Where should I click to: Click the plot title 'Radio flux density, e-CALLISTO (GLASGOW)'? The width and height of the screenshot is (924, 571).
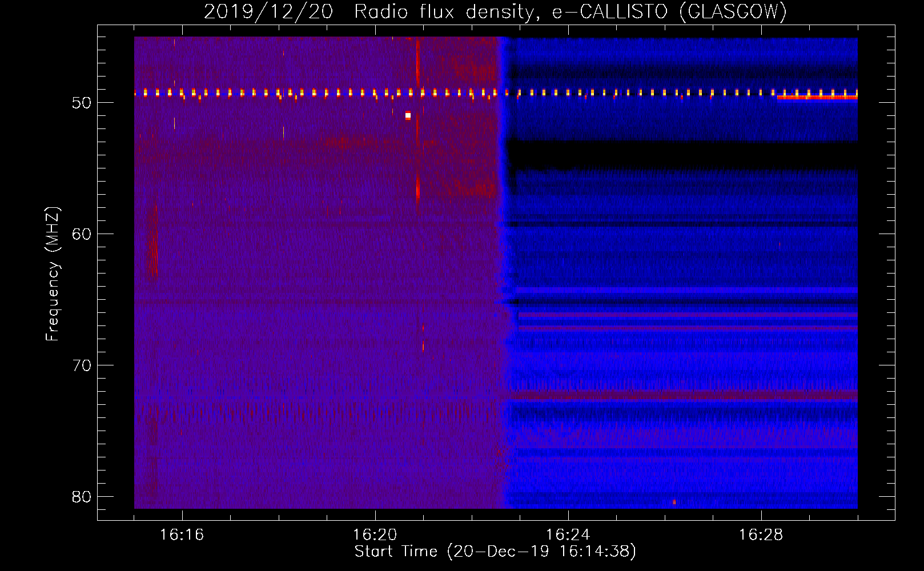point(570,12)
